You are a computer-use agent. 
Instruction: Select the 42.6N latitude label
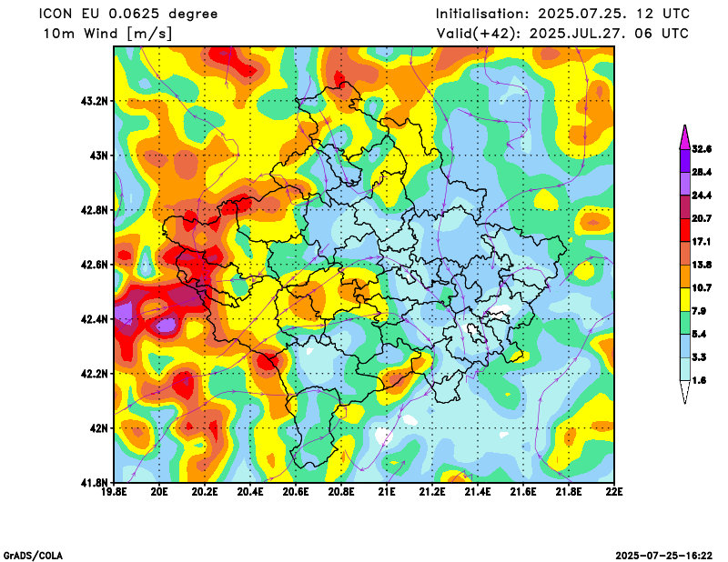click(95, 265)
